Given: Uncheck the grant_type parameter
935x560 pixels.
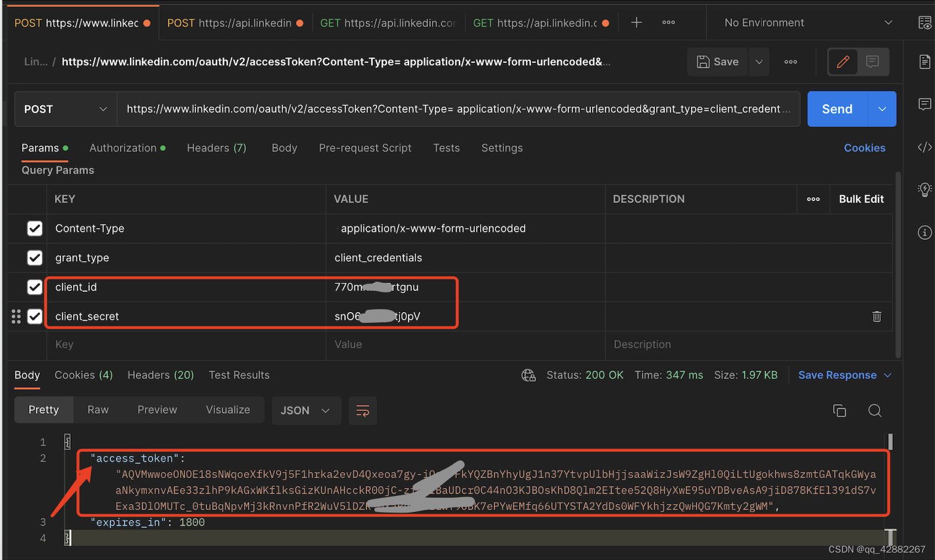Looking at the screenshot, I should point(35,258).
